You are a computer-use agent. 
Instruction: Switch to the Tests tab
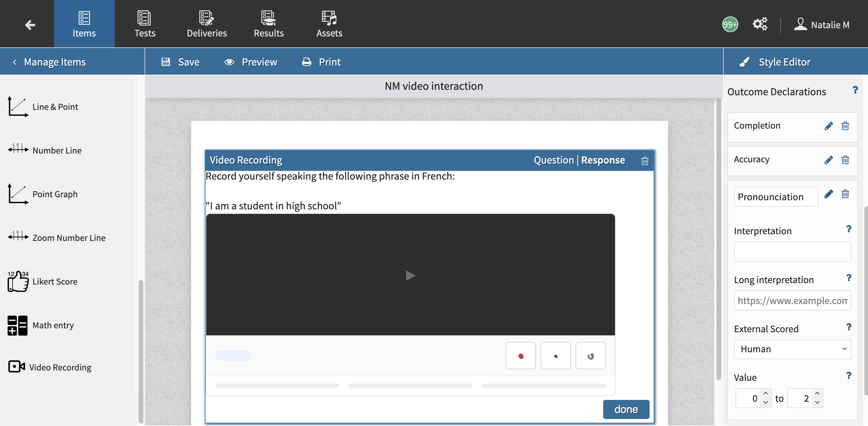pyautogui.click(x=145, y=24)
